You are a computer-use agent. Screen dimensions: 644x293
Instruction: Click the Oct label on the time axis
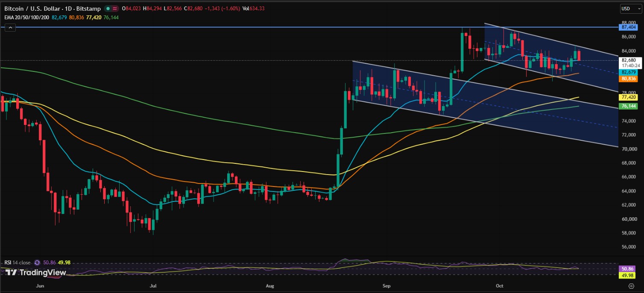500,285
